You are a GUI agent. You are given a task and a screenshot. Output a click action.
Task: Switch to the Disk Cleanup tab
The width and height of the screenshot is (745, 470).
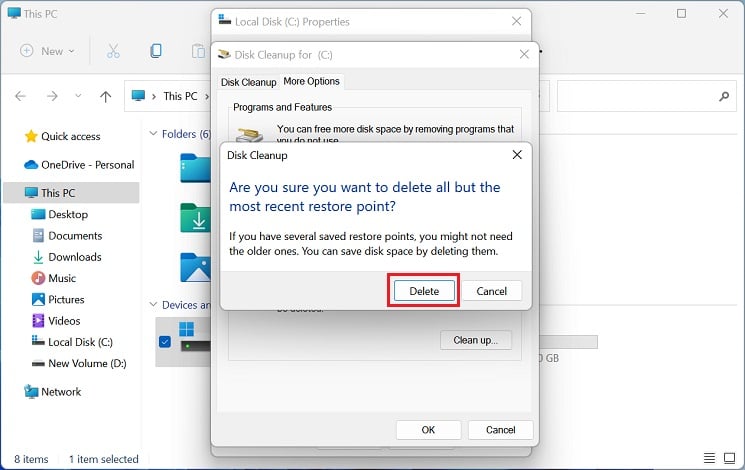coord(248,82)
